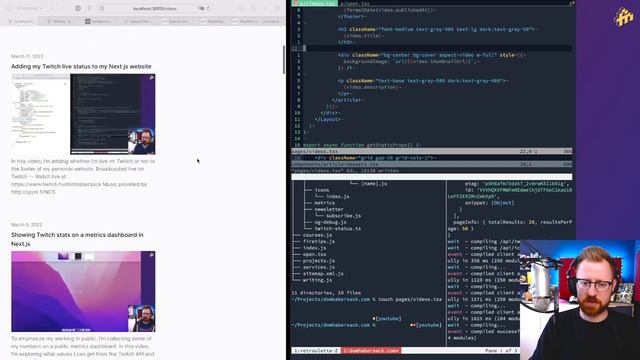Image resolution: width=640 pixels, height=360 pixels.
Task: Click the 'pages/videos.tsx' Vim status line
Action: point(432,151)
